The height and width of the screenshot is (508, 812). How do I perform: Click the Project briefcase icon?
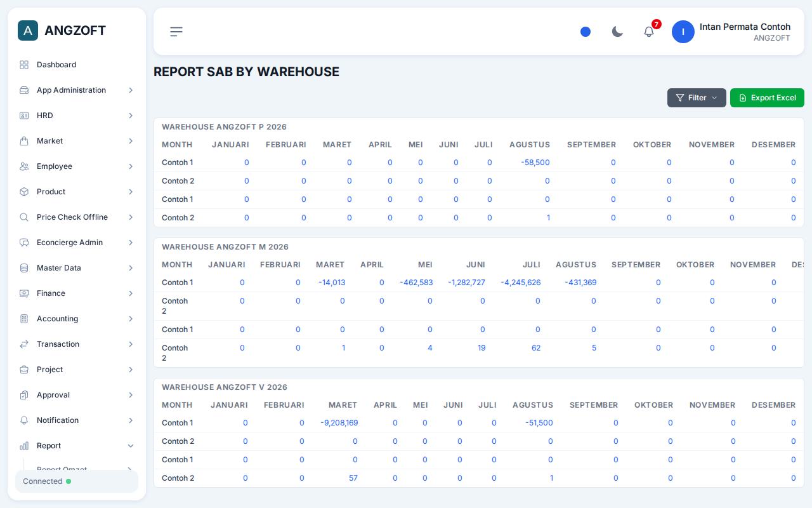click(x=24, y=370)
